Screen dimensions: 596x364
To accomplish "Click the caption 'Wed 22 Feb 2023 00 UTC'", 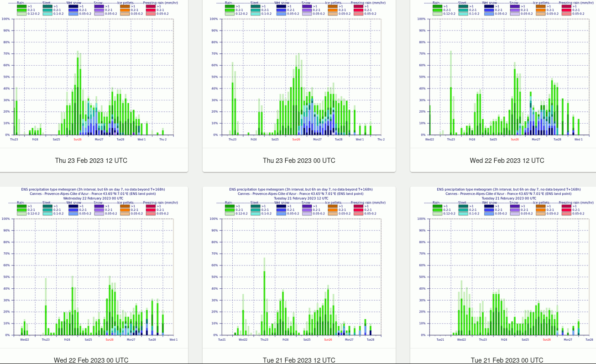I will point(91,360).
